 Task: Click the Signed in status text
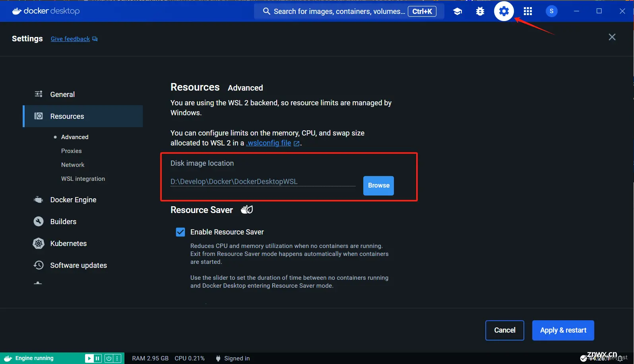(237, 358)
